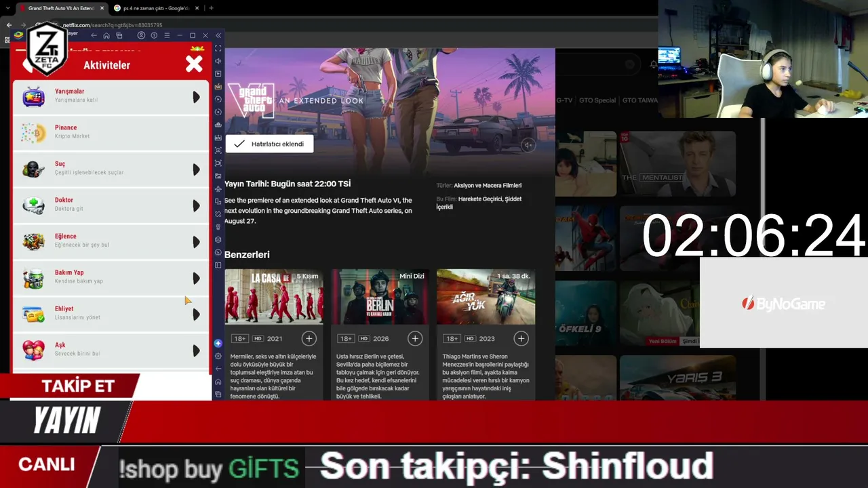Open the BlueStacks help question-mark icon
The height and width of the screenshot is (488, 868).
[x=154, y=35]
